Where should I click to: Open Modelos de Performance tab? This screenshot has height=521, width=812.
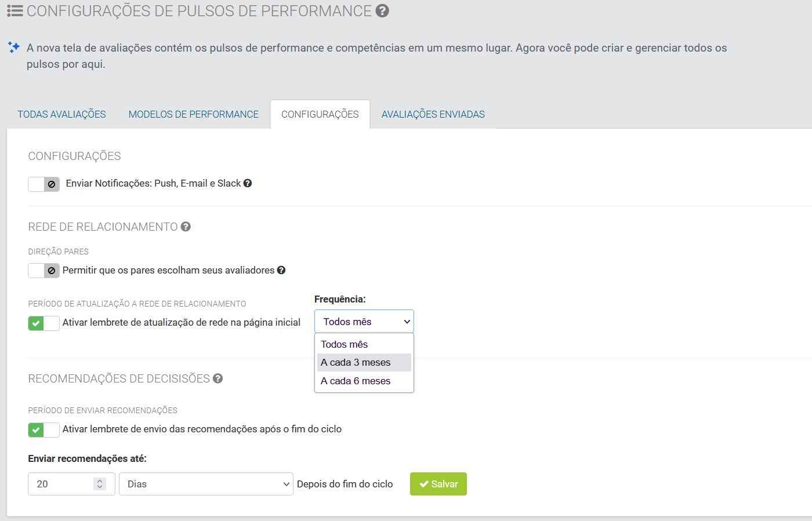coord(194,114)
